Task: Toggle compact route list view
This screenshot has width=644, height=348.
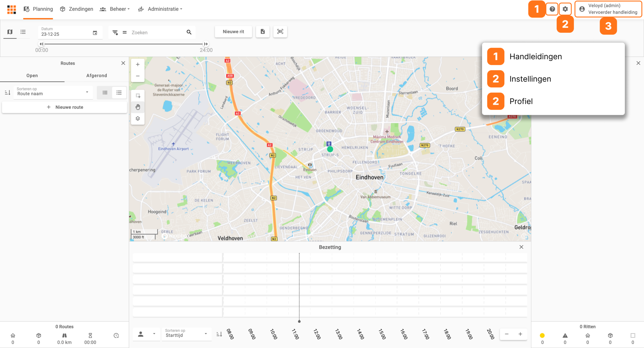Action: [105, 93]
